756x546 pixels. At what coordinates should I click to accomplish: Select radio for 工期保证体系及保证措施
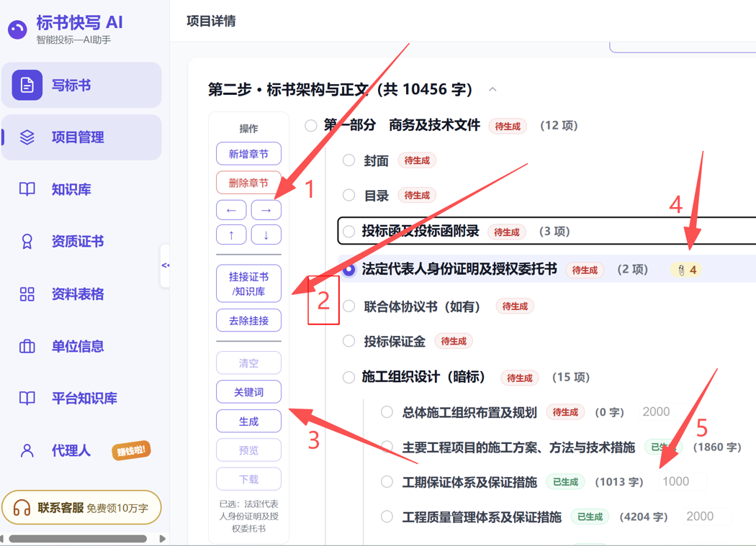387,481
